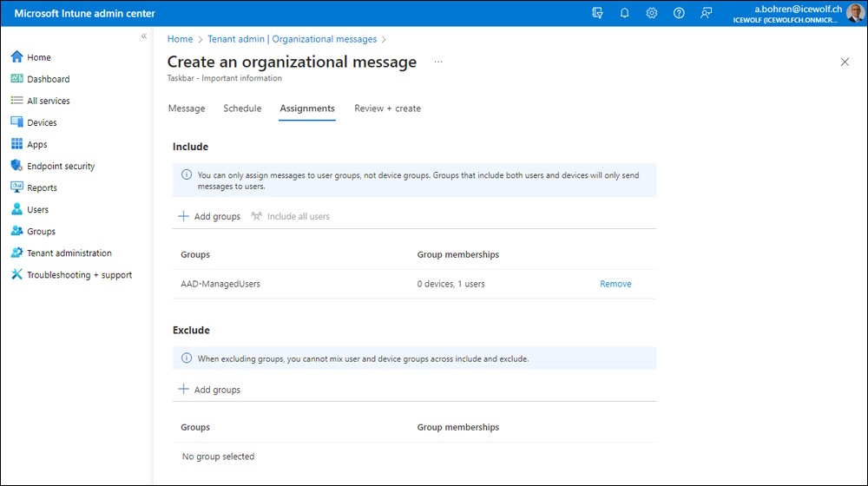
Task: Open Endpoint security label
Action: pyautogui.click(x=61, y=166)
